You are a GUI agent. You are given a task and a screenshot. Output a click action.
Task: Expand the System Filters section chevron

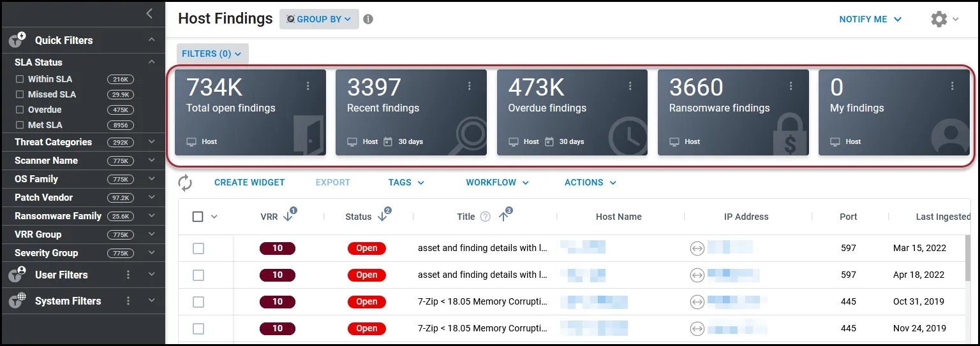point(152,301)
